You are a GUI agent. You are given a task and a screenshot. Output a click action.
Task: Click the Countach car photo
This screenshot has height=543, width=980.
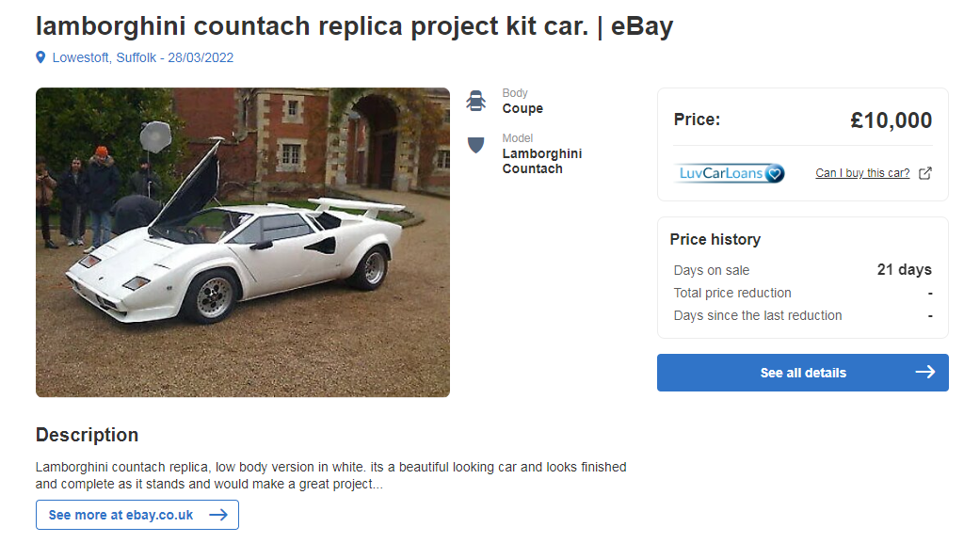242,242
